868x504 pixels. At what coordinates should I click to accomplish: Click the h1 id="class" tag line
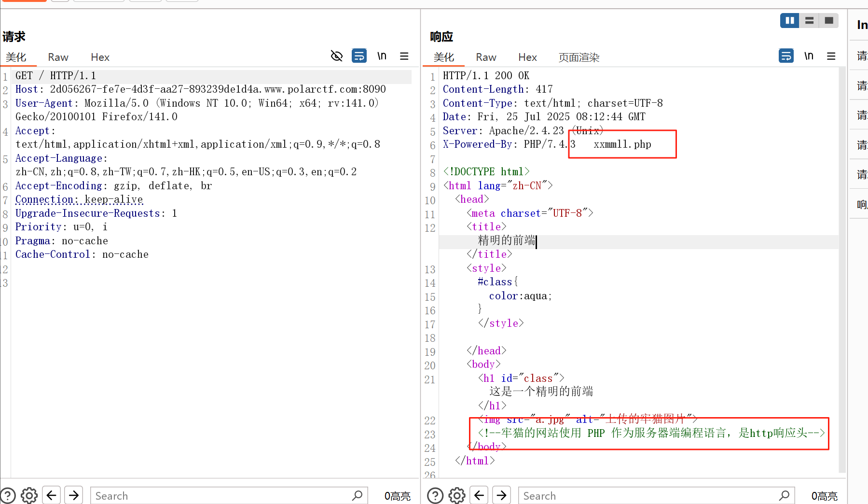click(x=521, y=378)
